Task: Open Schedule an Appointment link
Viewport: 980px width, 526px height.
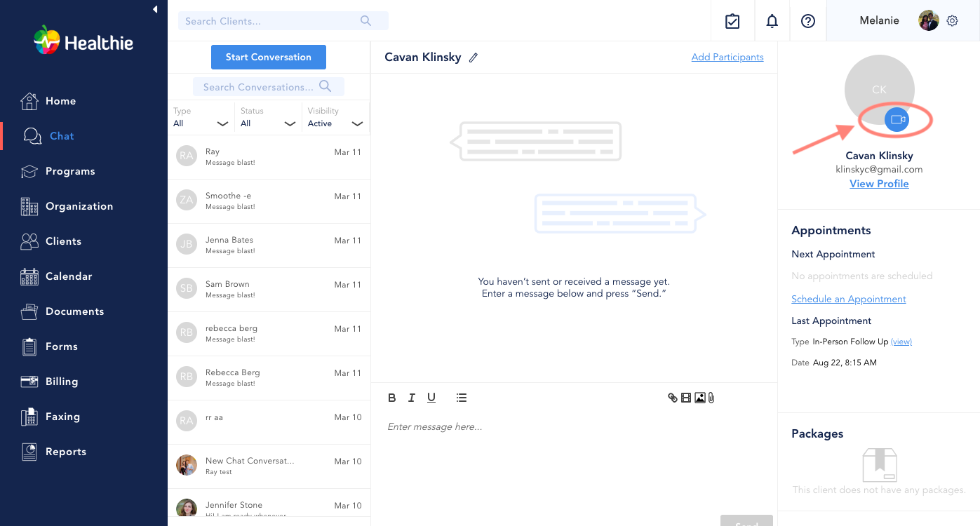Action: coord(848,299)
